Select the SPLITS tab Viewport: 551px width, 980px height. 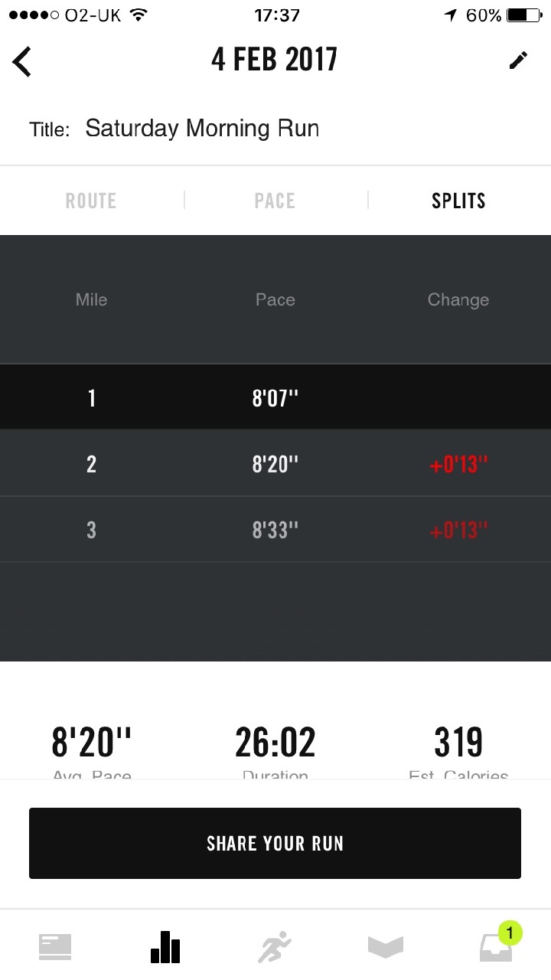click(458, 201)
